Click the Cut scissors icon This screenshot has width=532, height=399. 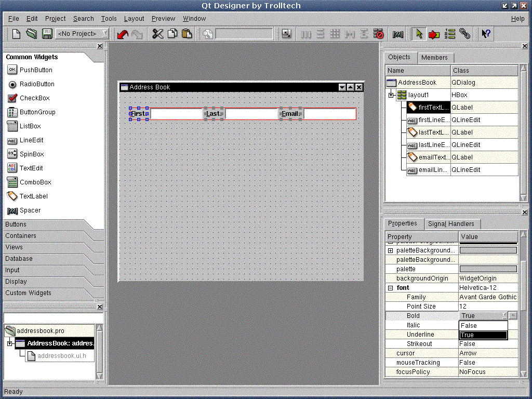coord(158,34)
